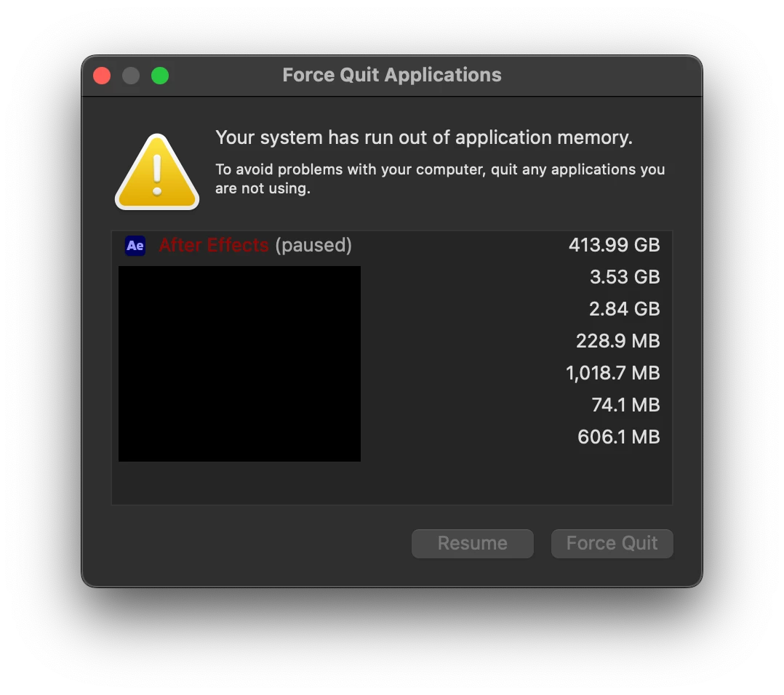Click the 2.84 GB memory value

(625, 309)
